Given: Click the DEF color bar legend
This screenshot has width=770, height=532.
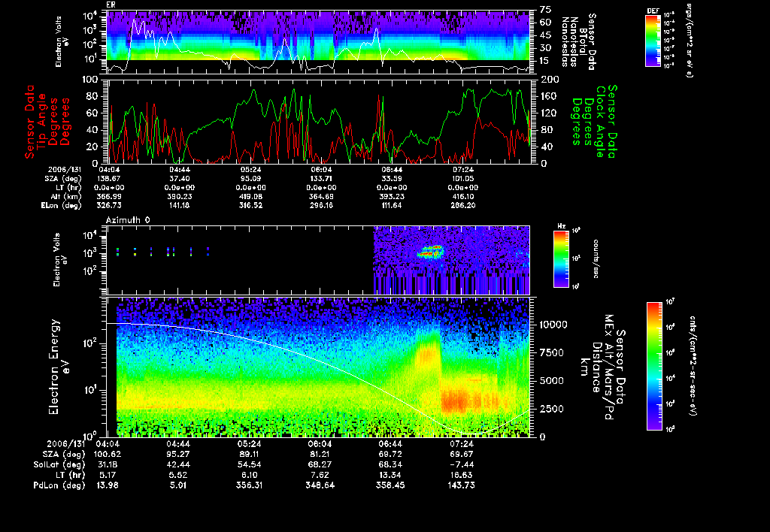Looking at the screenshot, I should 653,41.
